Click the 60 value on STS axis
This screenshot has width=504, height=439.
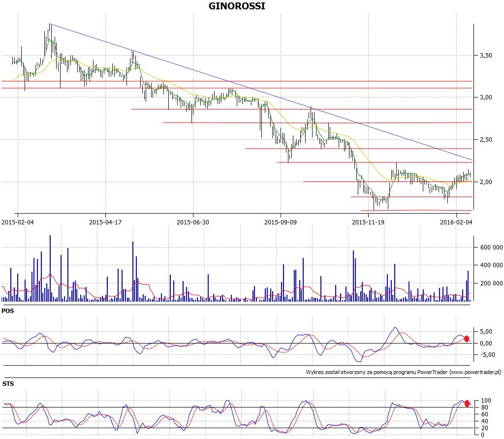tap(484, 414)
